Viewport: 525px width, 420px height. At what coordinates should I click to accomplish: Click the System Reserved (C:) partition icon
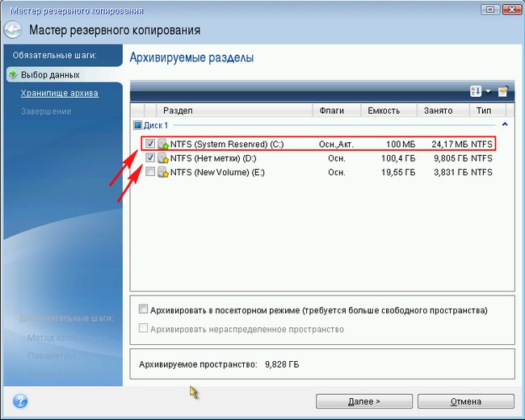162,143
